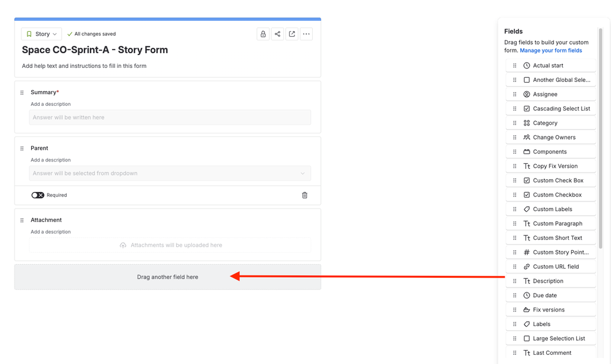Click Add a description under Parent
Screen dimensions: 611x364
click(51, 160)
